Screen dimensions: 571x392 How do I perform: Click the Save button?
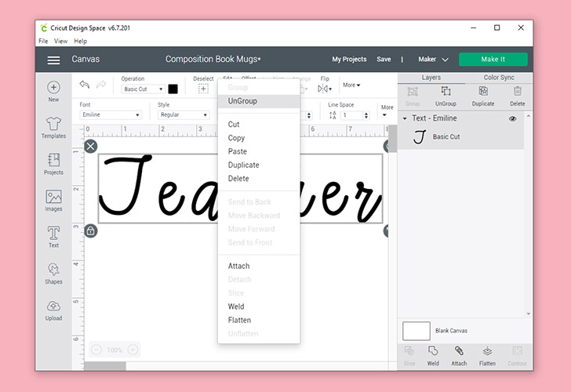click(x=384, y=60)
